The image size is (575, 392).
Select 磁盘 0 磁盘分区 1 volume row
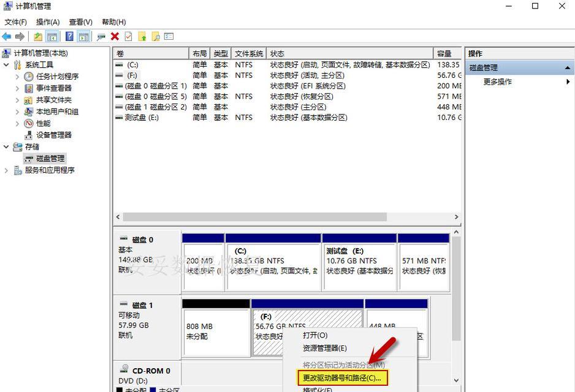(287, 86)
